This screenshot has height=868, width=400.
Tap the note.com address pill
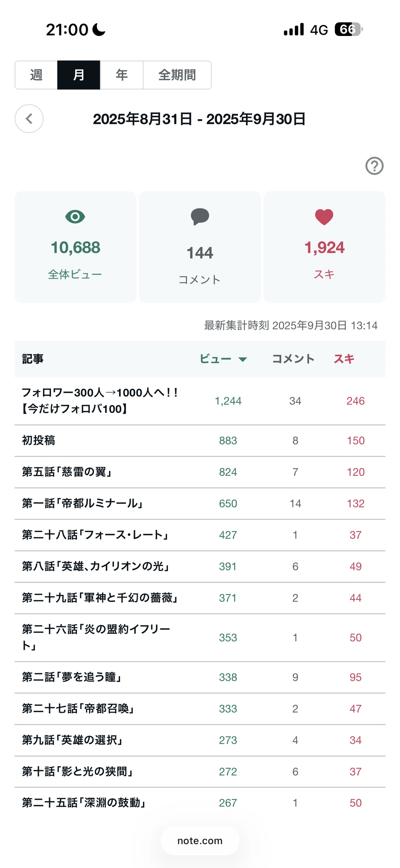click(x=200, y=841)
